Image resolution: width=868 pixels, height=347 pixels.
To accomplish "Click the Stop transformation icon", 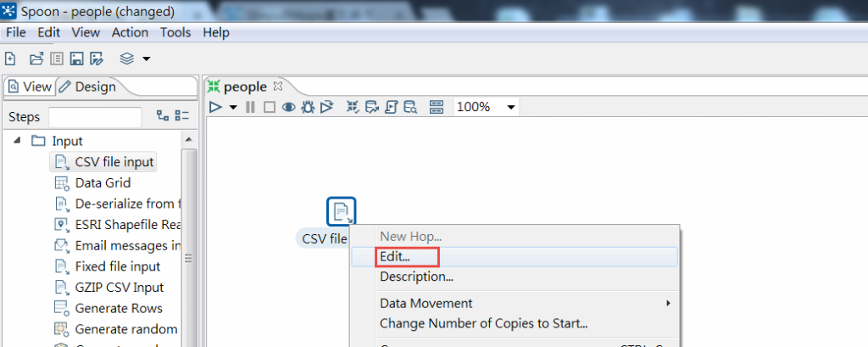I will pyautogui.click(x=269, y=107).
